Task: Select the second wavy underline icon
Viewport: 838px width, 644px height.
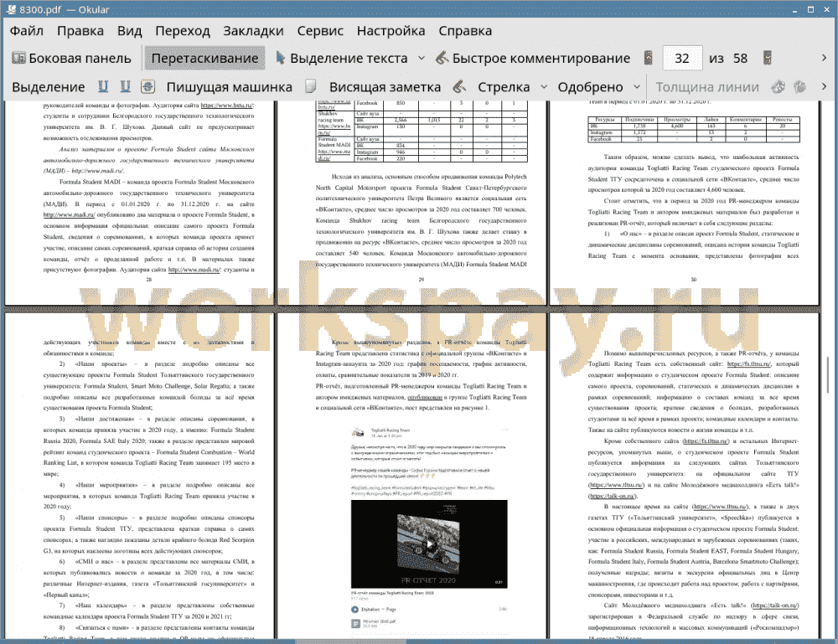Action: (x=125, y=86)
